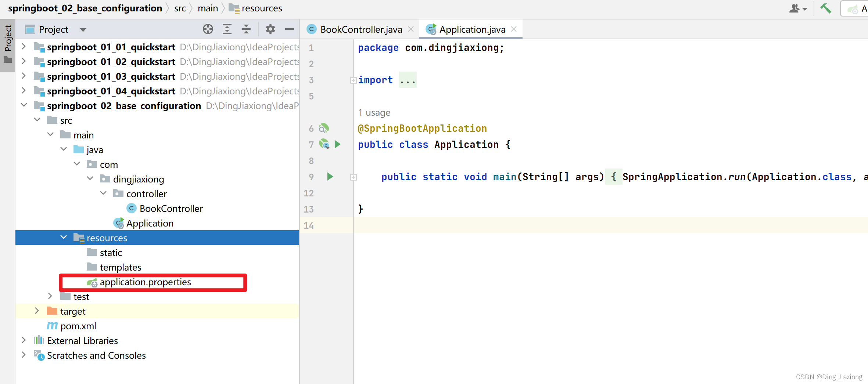This screenshot has height=384, width=868.
Task: Click the '1 usage' hint link
Action: pyautogui.click(x=374, y=112)
